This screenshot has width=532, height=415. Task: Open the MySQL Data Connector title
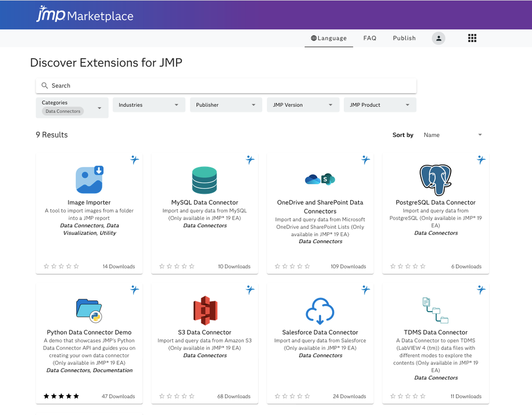pos(205,202)
